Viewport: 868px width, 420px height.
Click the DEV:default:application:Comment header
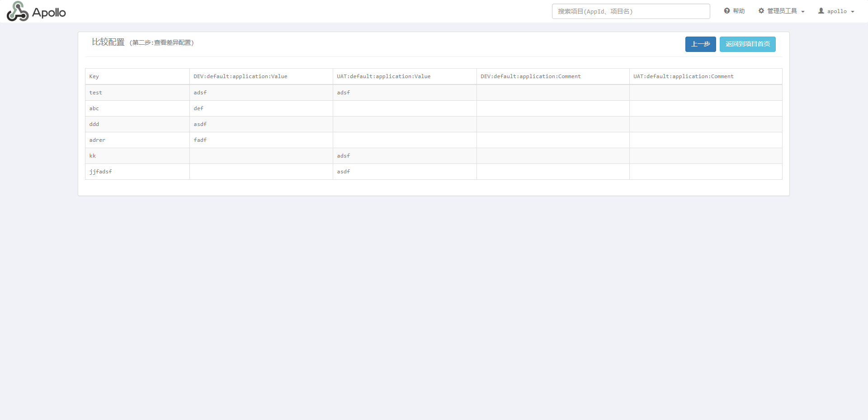(x=531, y=76)
